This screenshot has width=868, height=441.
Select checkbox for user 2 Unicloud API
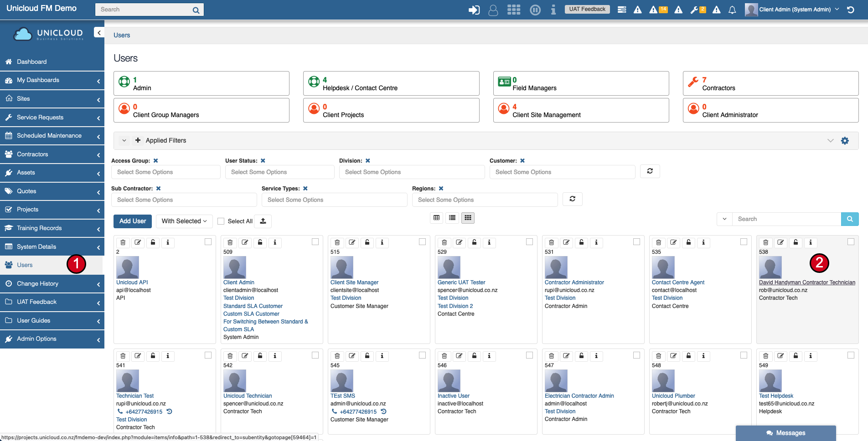(x=208, y=242)
